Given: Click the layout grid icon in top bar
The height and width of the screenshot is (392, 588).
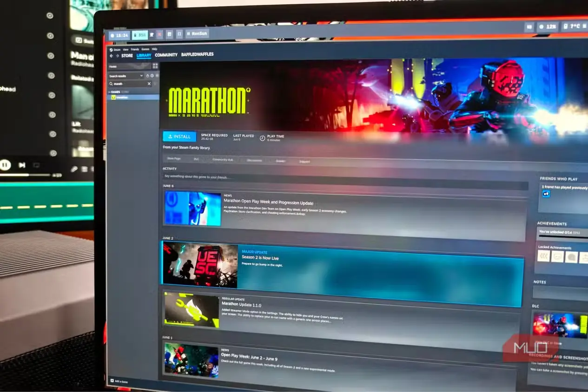Looking at the screenshot, I should 169,34.
